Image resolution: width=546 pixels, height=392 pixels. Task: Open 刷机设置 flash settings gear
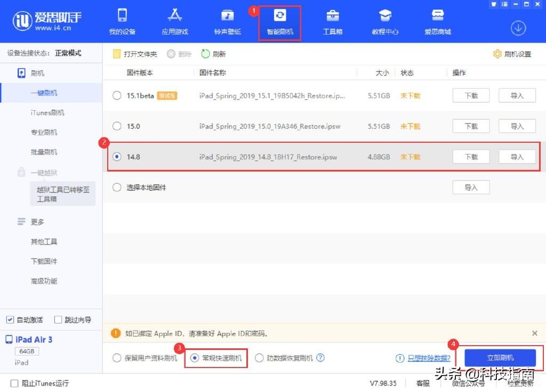click(x=497, y=54)
